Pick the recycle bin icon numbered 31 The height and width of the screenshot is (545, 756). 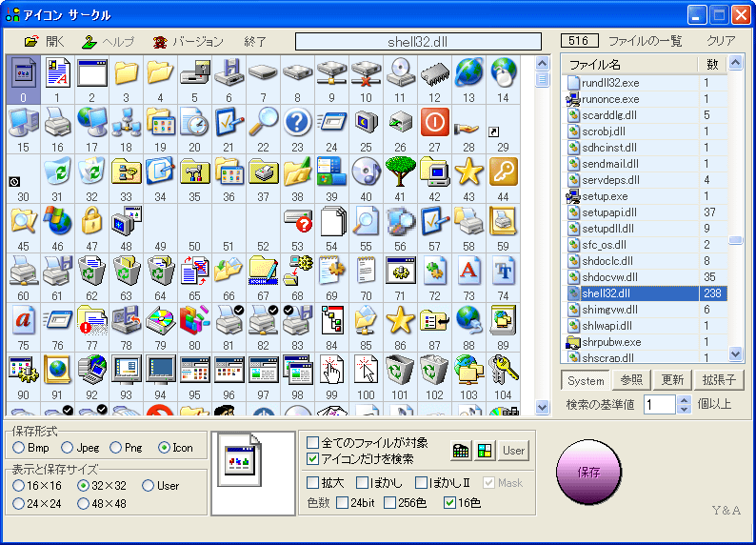57,178
